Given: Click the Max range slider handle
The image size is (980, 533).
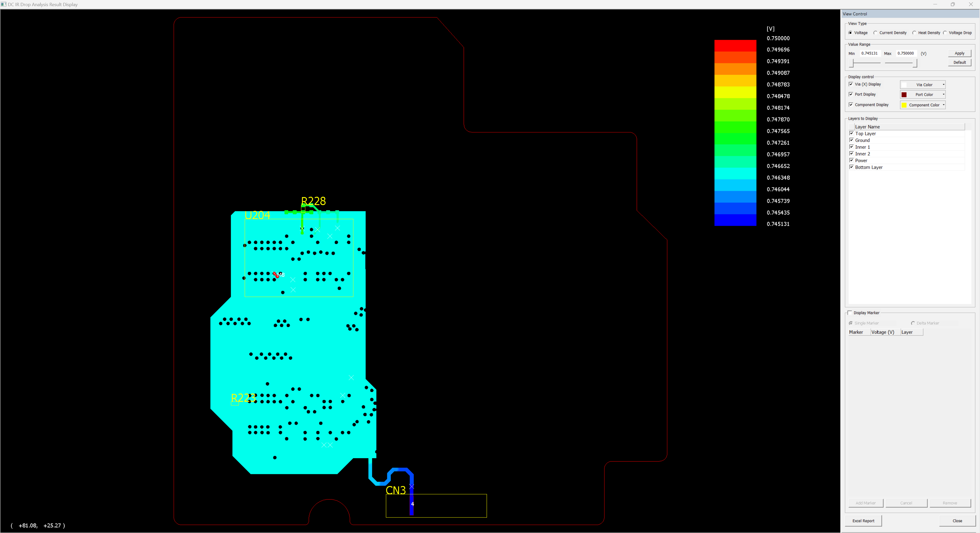Looking at the screenshot, I should 915,63.
